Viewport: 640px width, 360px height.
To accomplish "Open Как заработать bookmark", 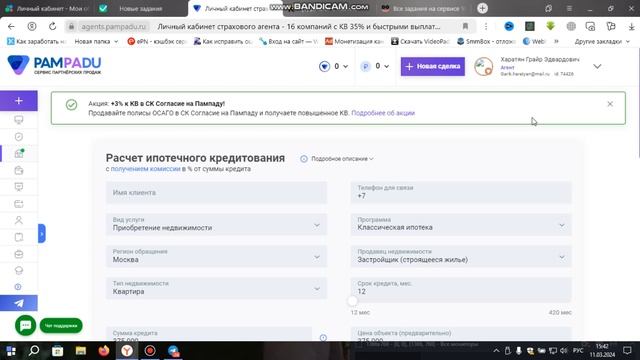I will (x=37, y=41).
